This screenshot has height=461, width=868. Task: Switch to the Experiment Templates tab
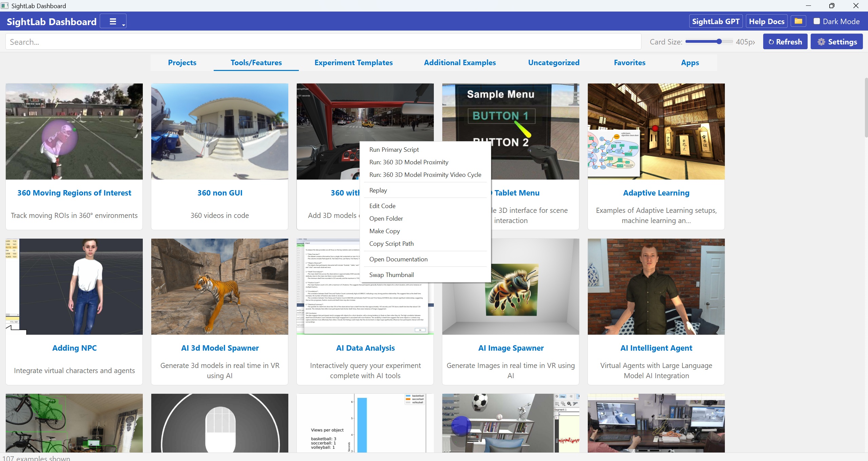[353, 62]
